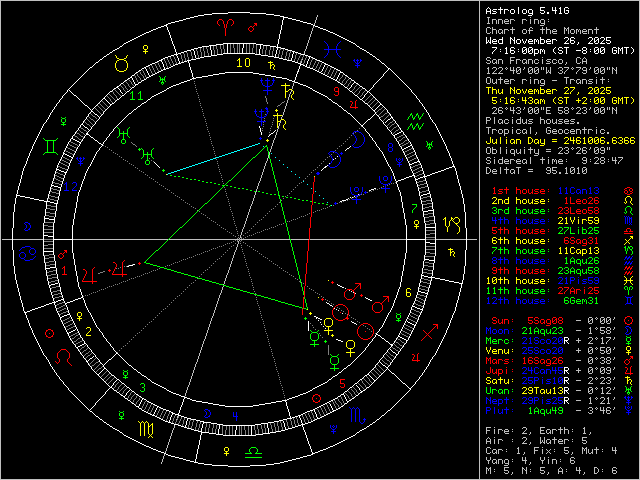
Task: Click the Astrolog 5.41G title text
Action: pyautogui.click(x=522, y=9)
